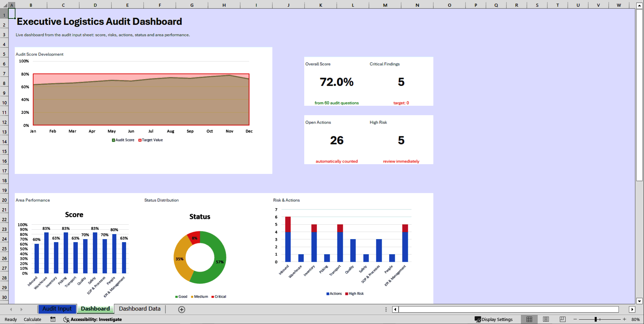Viewport: 644px width, 324px height.
Task: Select column B header
Action: click(x=31, y=5)
